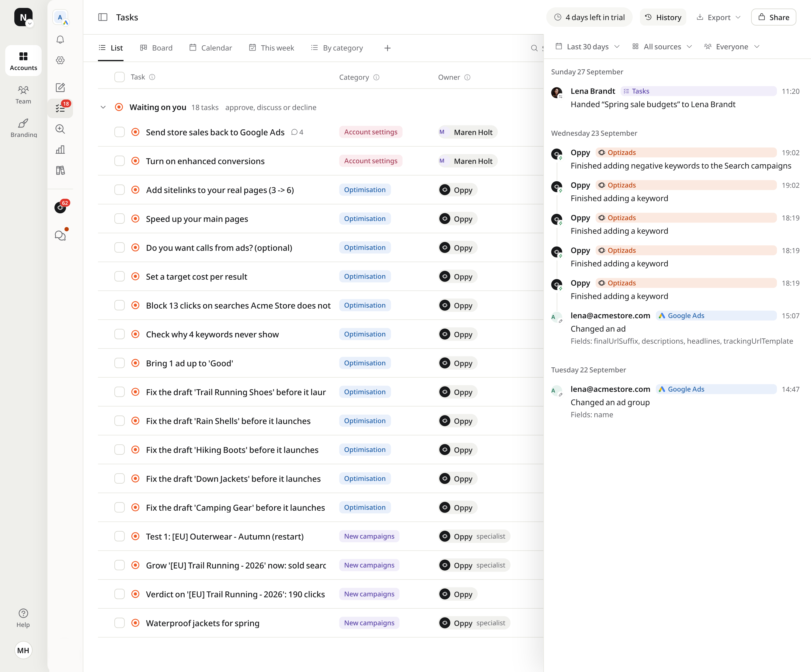The image size is (811, 672).
Task: Click the search icon in the tasks toolbar
Action: 534,48
